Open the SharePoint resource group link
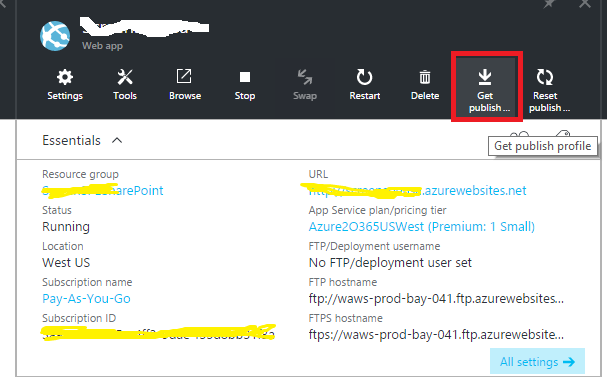This screenshot has height=377, width=607. tap(103, 190)
